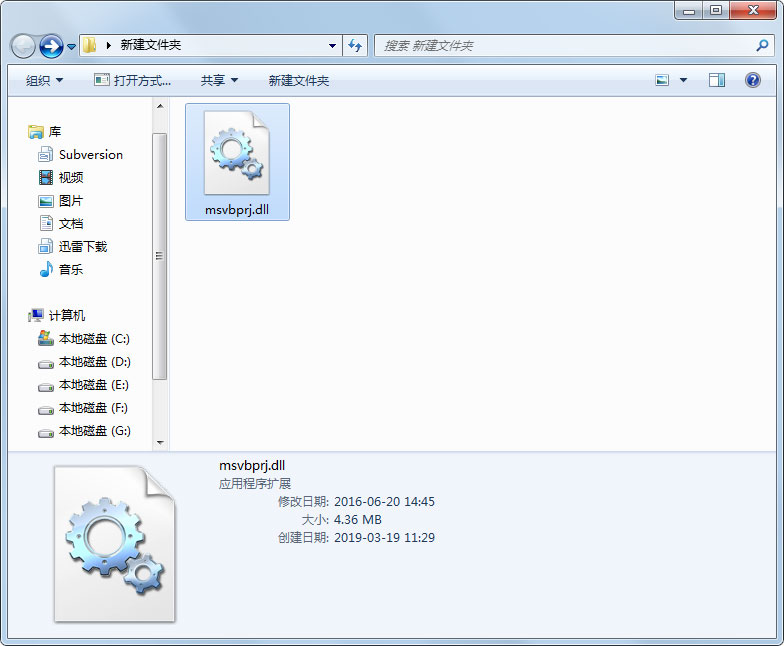Screen dimensions: 784x646
Task: Toggle the preview pane button
Action: pos(716,80)
